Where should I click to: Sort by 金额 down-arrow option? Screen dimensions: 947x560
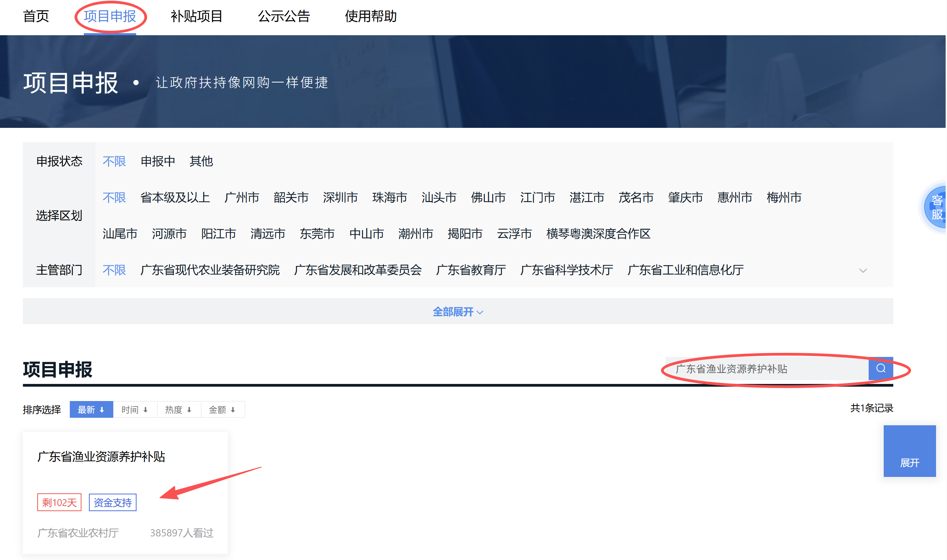click(x=222, y=410)
